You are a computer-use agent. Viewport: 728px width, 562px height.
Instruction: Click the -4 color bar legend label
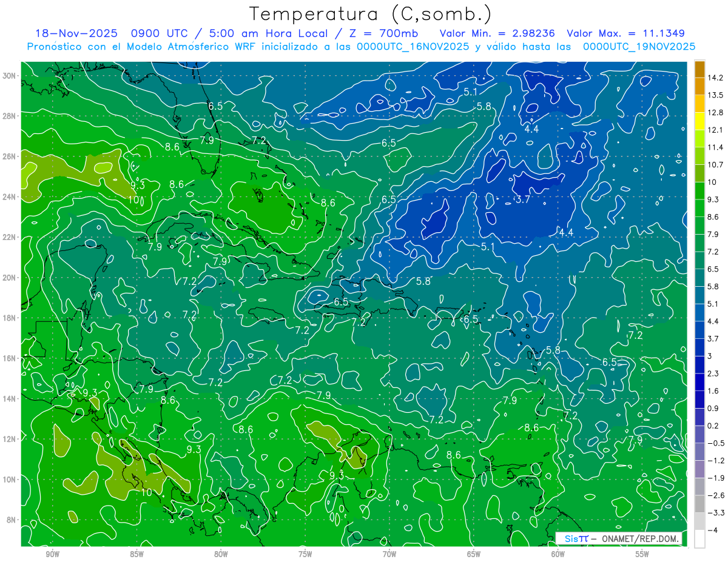click(x=713, y=530)
